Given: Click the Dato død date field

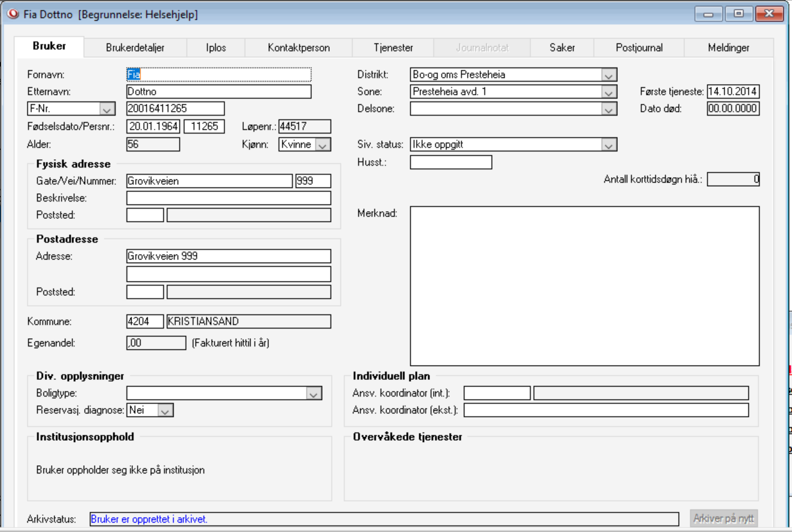Looking at the screenshot, I should pyautogui.click(x=733, y=109).
